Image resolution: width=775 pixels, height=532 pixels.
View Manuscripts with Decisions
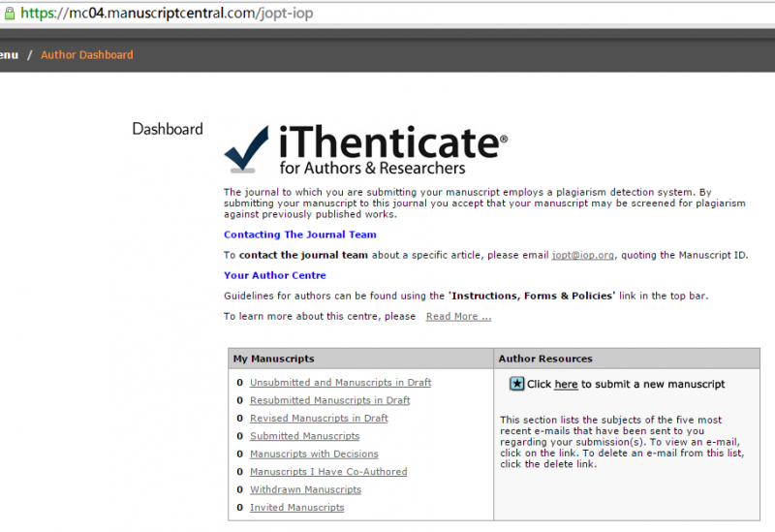point(314,454)
